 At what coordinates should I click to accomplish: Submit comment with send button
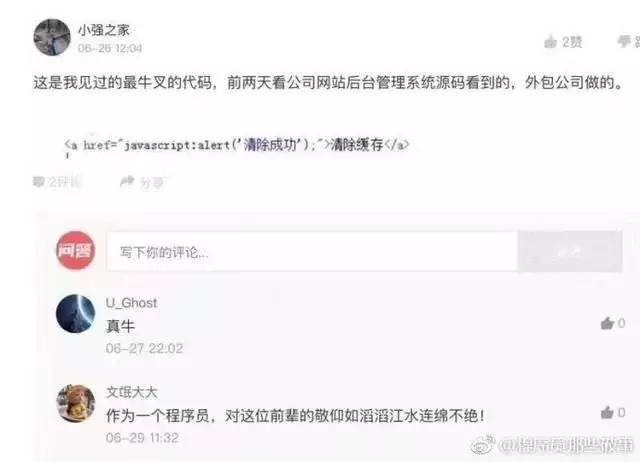click(570, 251)
